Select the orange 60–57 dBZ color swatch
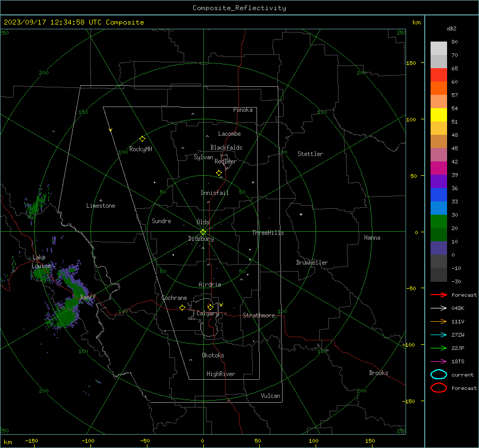The image size is (479, 448). 439,88
